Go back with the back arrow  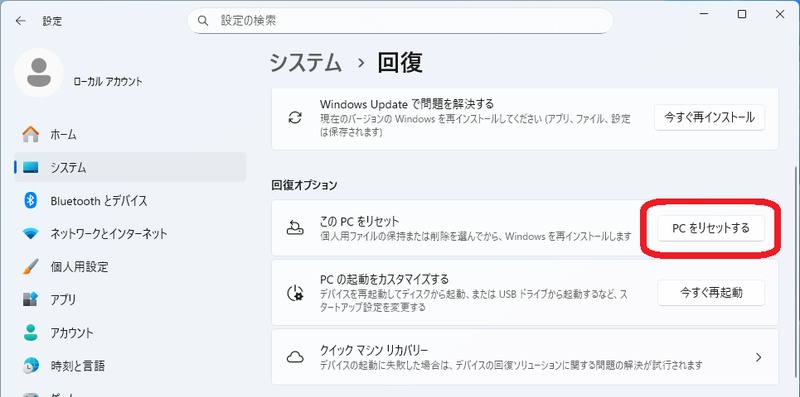[20, 21]
